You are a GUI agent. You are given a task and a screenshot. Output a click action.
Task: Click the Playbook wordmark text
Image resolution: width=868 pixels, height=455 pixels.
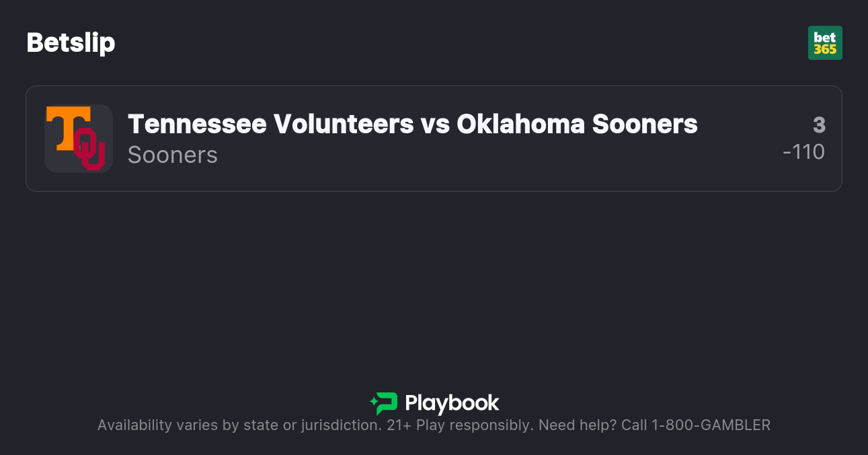pos(452,403)
